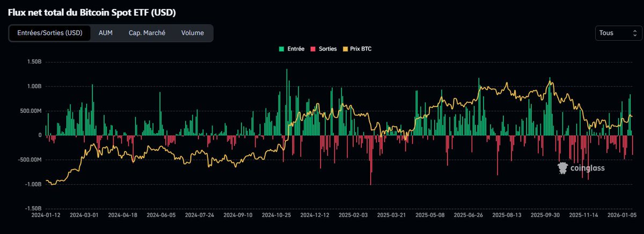Click the 1.00B y-axis label

coord(34,86)
